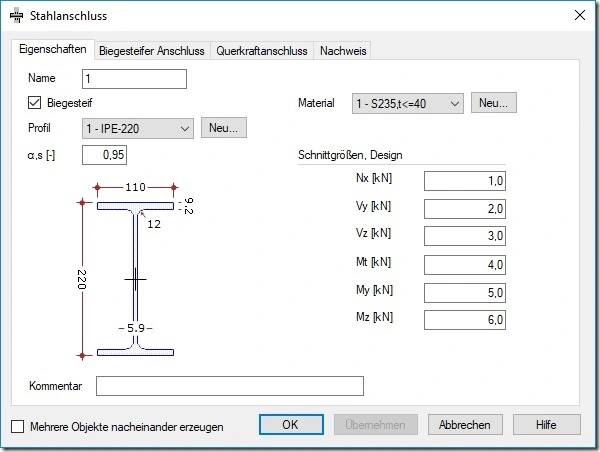Open Hilfe
Screen dimensions: 600x452
546,424
